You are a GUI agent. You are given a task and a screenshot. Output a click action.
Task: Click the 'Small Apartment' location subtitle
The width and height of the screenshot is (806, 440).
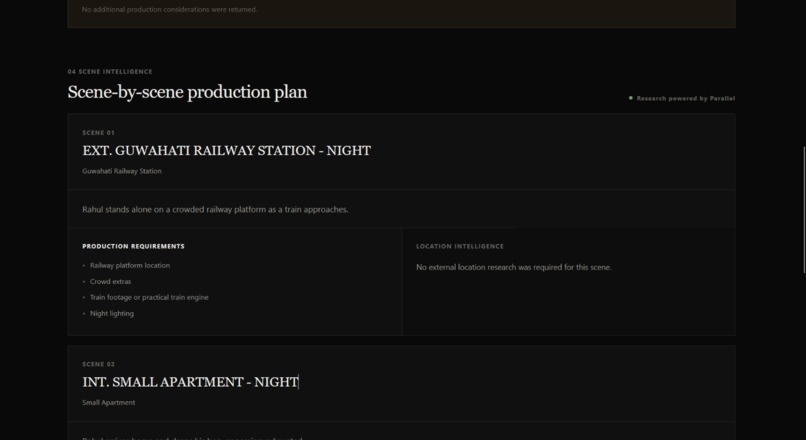pos(108,402)
